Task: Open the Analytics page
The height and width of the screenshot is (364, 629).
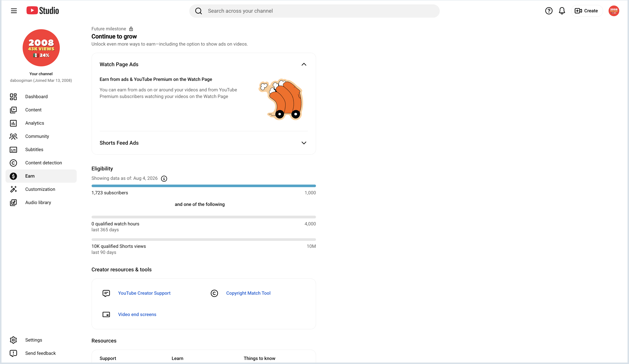Action: tap(41, 123)
